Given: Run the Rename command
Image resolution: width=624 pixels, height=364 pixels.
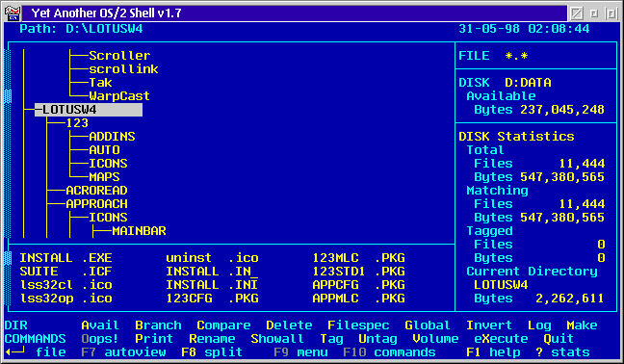Looking at the screenshot, I should pyautogui.click(x=212, y=339).
